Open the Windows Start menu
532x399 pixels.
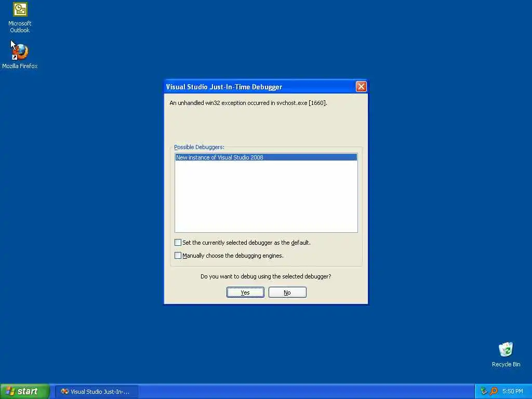[x=25, y=392]
